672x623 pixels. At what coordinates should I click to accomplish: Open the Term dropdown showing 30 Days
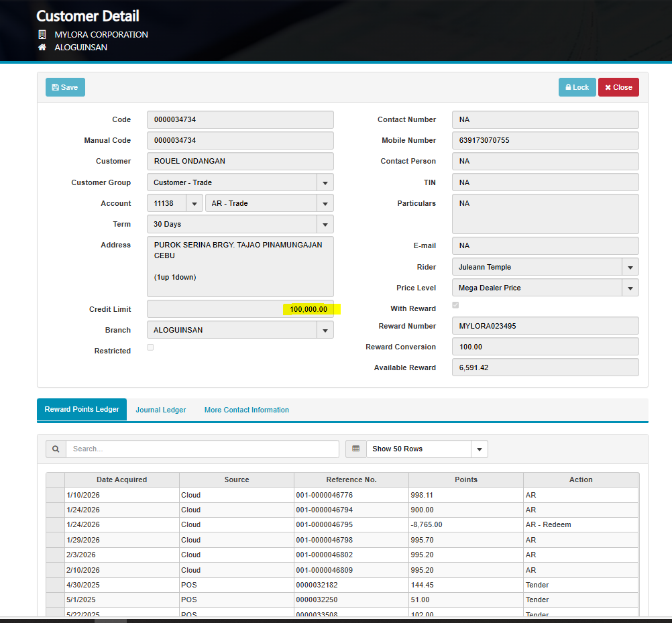coord(325,224)
